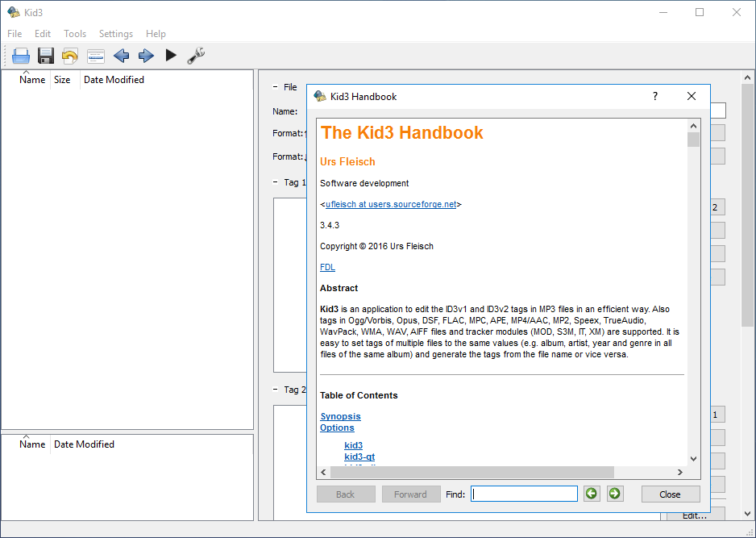Open the Edit menu
Viewport: 756px width, 538px height.
(43, 34)
